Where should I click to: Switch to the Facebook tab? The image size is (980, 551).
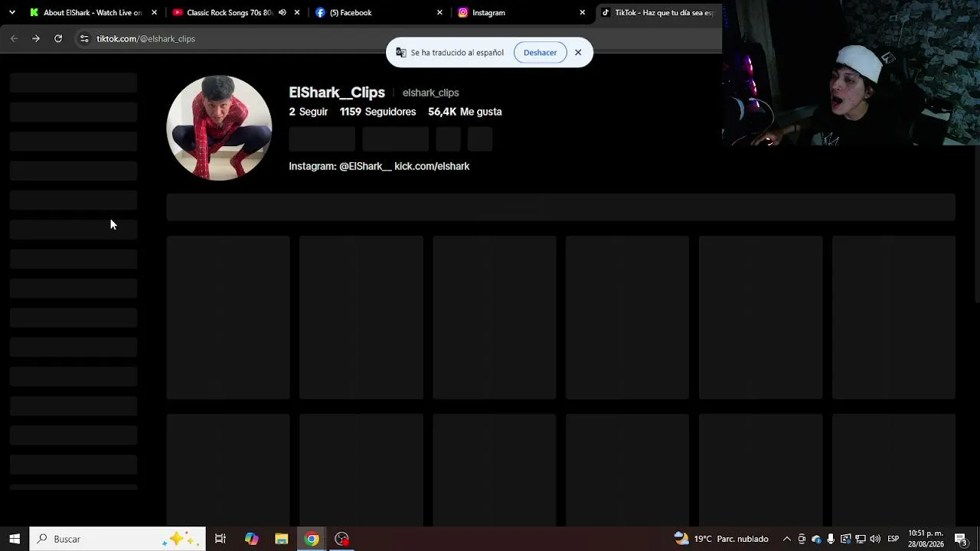(379, 12)
